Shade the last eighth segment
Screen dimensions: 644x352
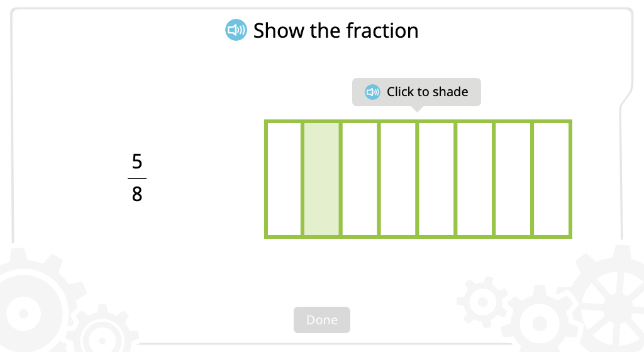pyautogui.click(x=552, y=179)
